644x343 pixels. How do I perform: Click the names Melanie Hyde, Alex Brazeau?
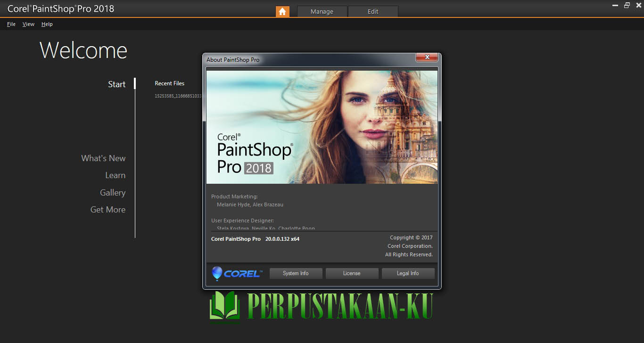pyautogui.click(x=250, y=205)
